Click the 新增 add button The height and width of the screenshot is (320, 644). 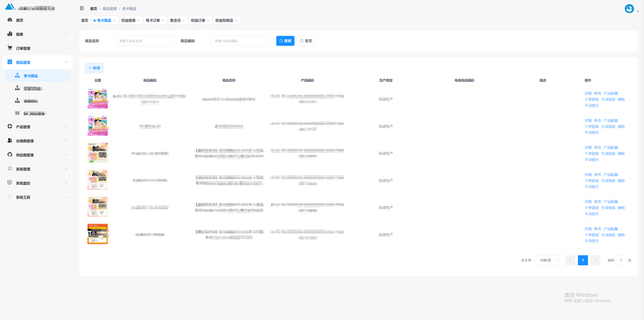(x=94, y=68)
